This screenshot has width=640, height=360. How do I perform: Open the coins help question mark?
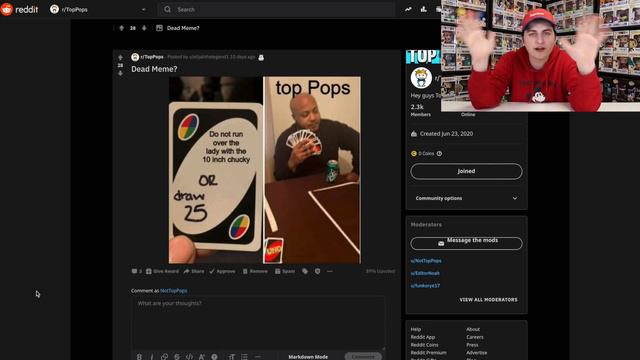(439, 153)
